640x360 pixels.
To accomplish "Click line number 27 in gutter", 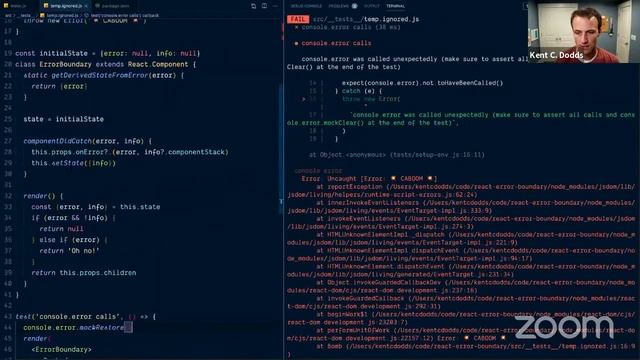I will 8,141.
